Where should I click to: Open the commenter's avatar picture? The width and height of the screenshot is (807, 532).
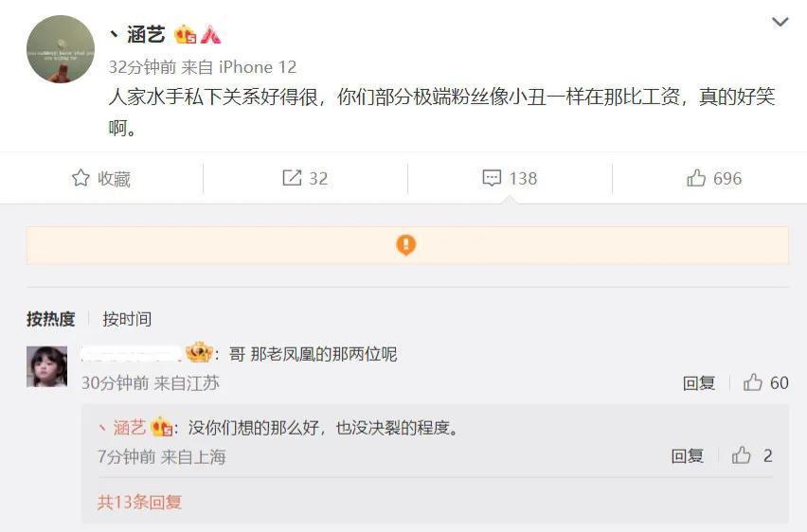pyautogui.click(x=46, y=365)
